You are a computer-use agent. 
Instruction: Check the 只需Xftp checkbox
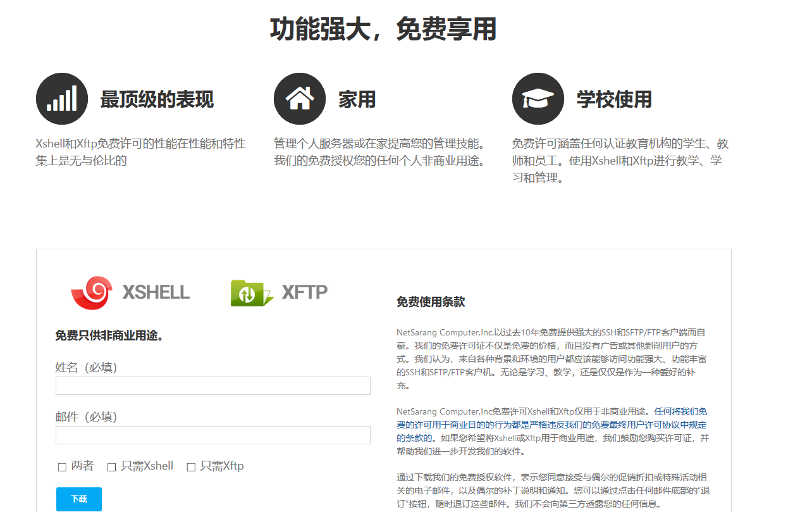click(x=191, y=467)
